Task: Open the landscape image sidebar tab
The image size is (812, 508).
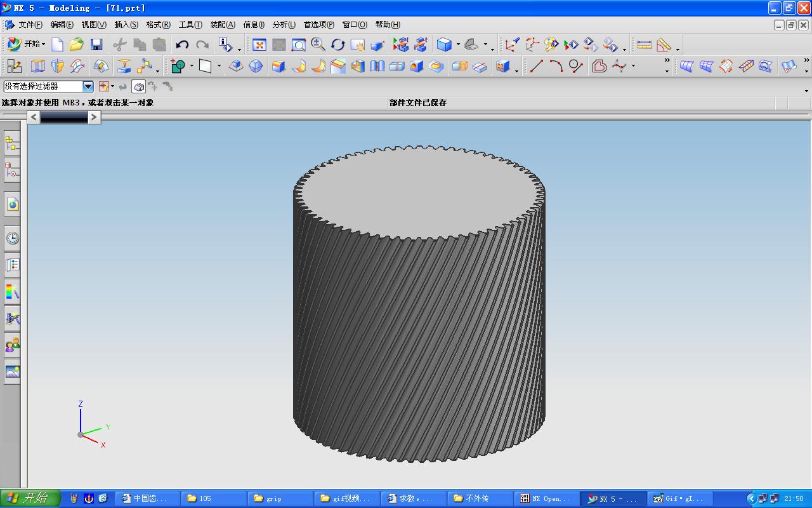Action: [x=12, y=371]
